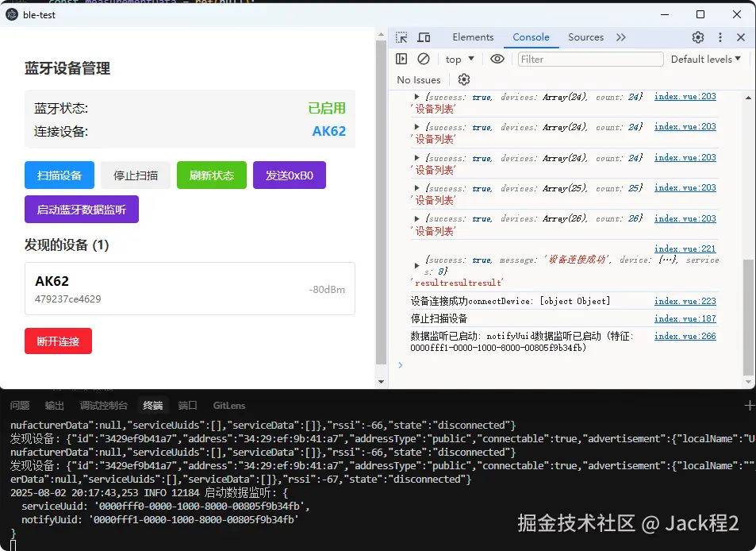Click the 发送0xB0 button

[290, 175]
